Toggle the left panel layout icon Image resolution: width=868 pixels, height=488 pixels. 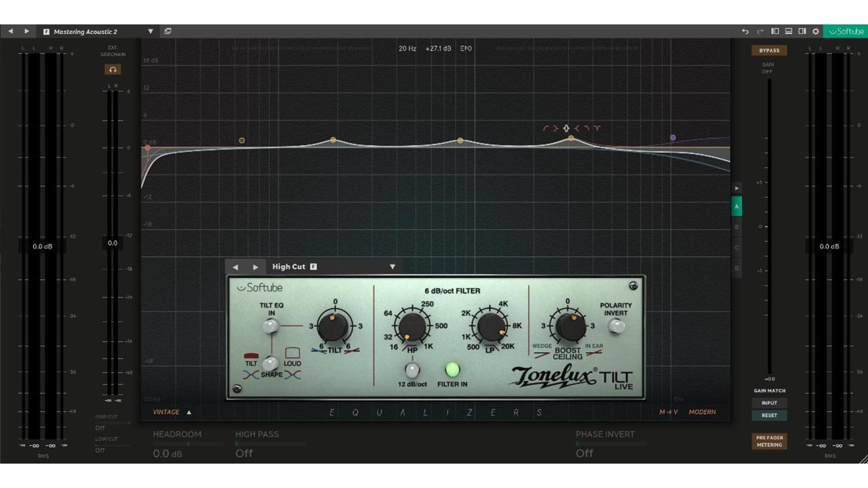[775, 31]
